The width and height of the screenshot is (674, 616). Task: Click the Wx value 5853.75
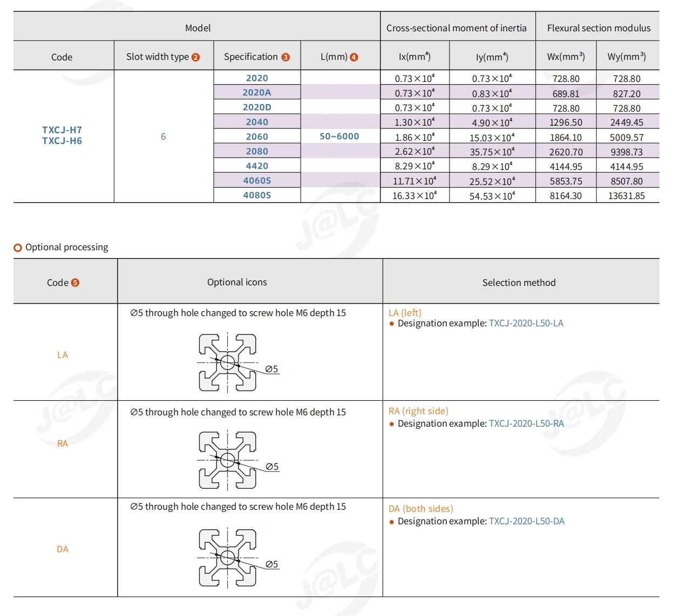click(566, 181)
